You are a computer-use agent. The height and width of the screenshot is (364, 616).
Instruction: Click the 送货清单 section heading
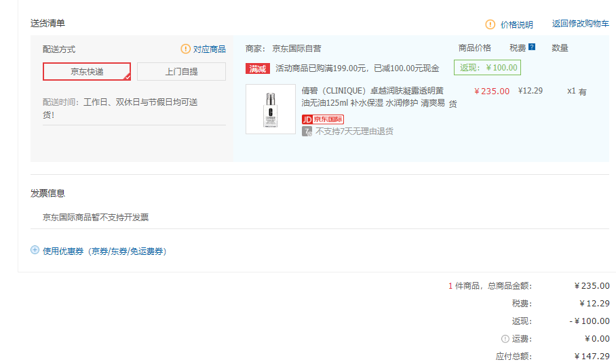coord(47,23)
